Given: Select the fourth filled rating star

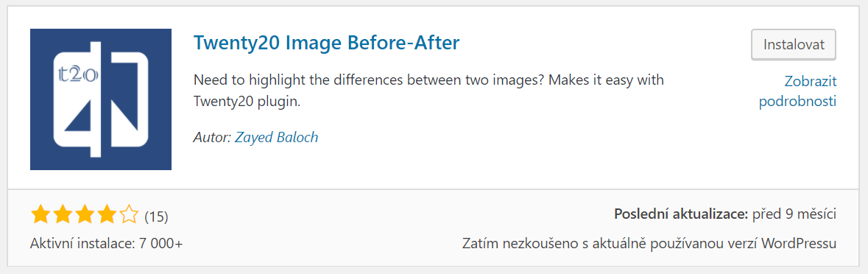Looking at the screenshot, I should click(x=106, y=215).
